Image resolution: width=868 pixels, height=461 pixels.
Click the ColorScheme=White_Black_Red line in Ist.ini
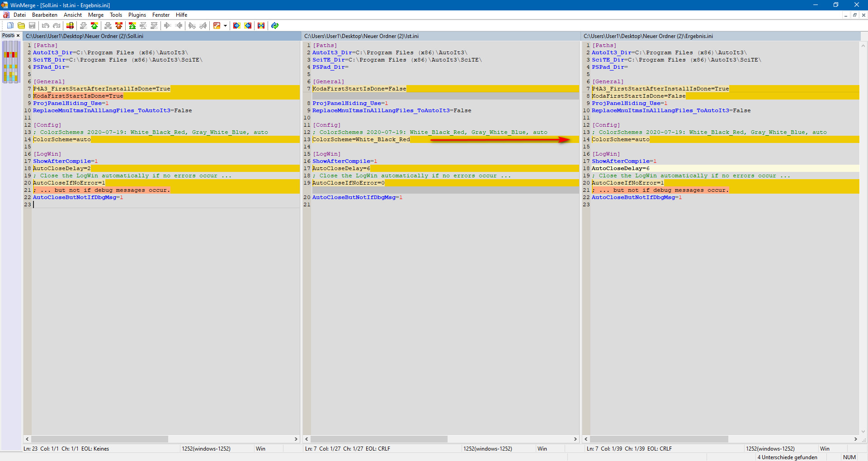[361, 139]
